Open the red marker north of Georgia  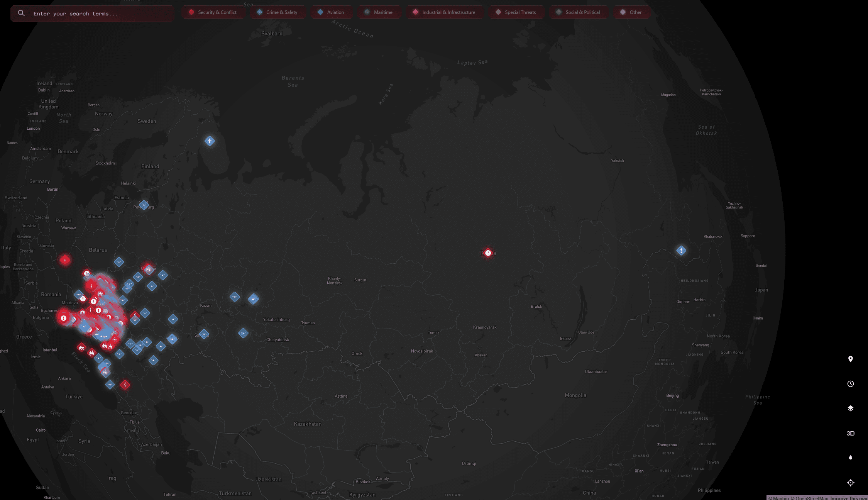[125, 385]
